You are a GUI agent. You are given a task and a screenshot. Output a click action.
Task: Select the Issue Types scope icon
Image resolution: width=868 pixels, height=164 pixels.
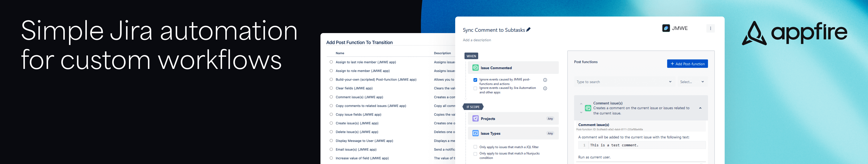tap(476, 133)
